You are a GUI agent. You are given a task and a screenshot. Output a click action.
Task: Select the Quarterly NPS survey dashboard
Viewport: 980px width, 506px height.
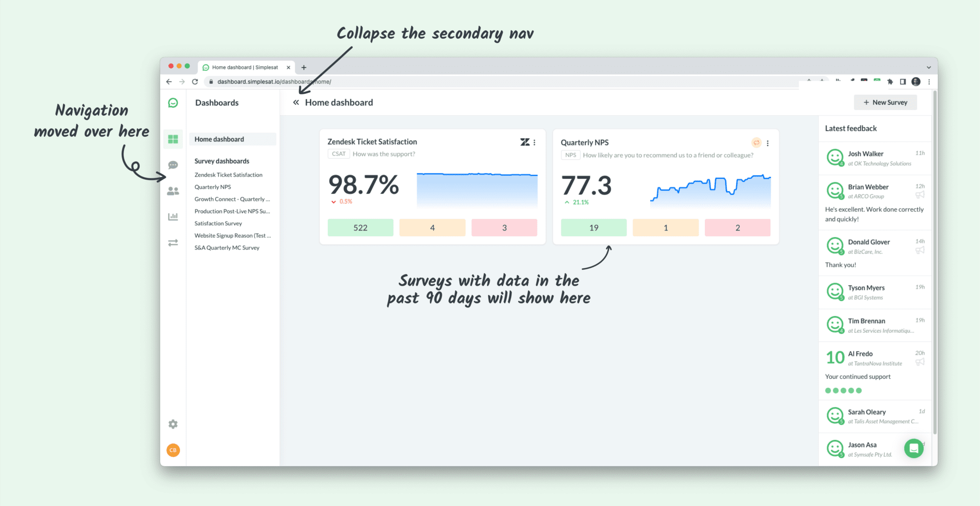click(212, 187)
